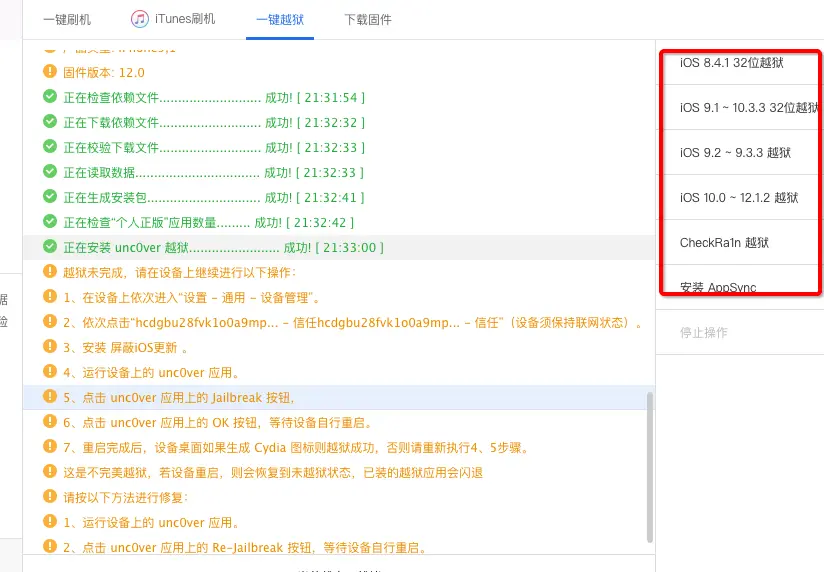The image size is (824, 572).
Task: Choose iOS 8.4.1 32位越狱 option
Action: point(739,63)
